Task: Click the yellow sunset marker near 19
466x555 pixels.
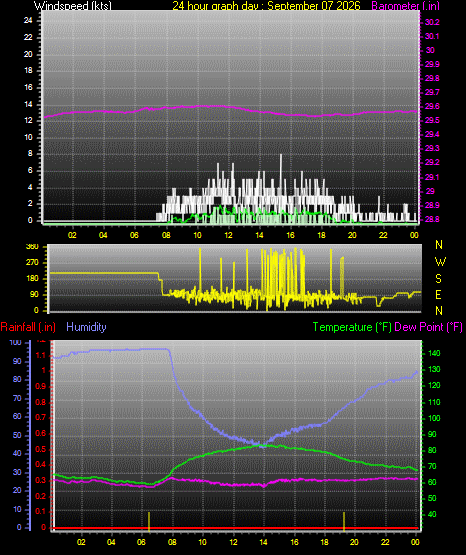Action: [x=344, y=521]
